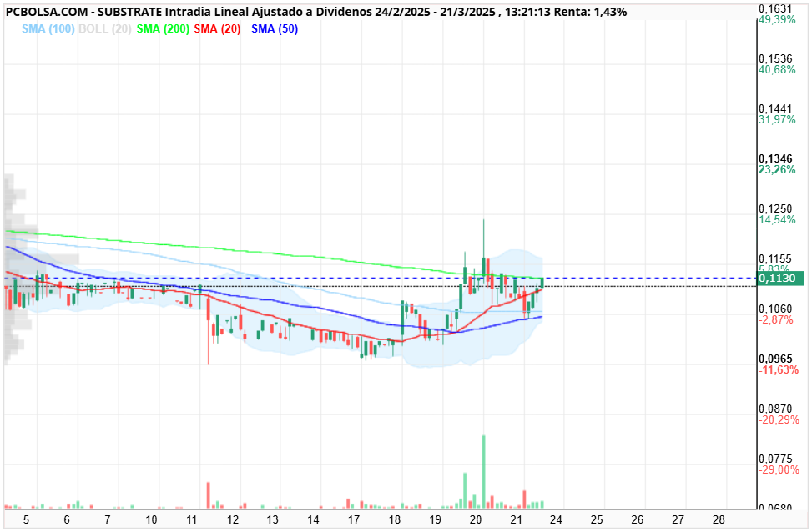Click the blue SMA (50) legend label
The image size is (812, 532).
click(x=275, y=29)
